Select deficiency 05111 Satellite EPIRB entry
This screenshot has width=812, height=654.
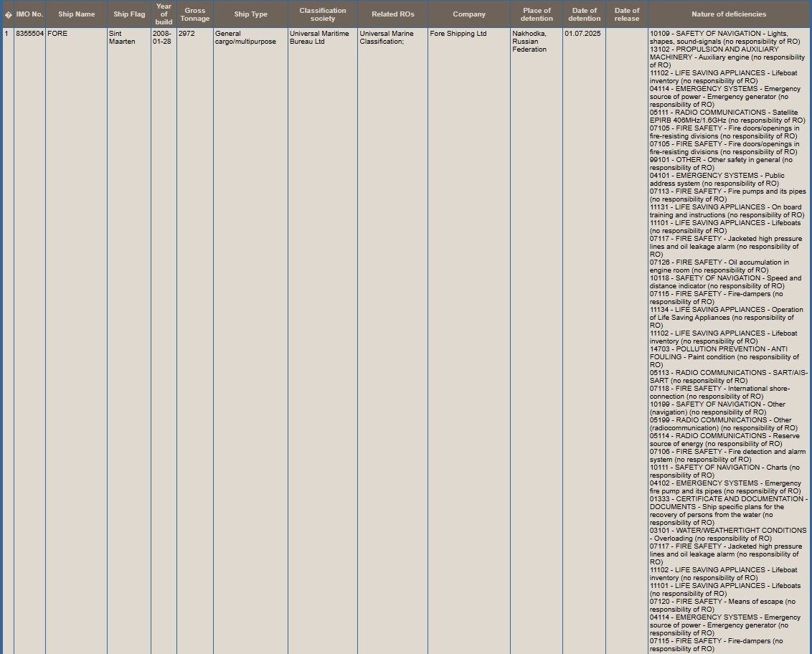[x=726, y=116]
